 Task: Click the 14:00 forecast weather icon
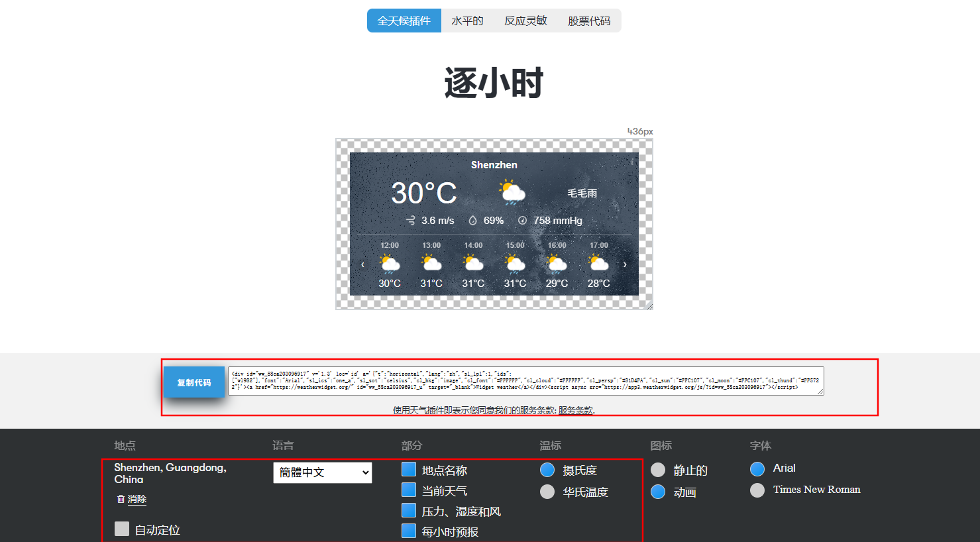pyautogui.click(x=473, y=264)
